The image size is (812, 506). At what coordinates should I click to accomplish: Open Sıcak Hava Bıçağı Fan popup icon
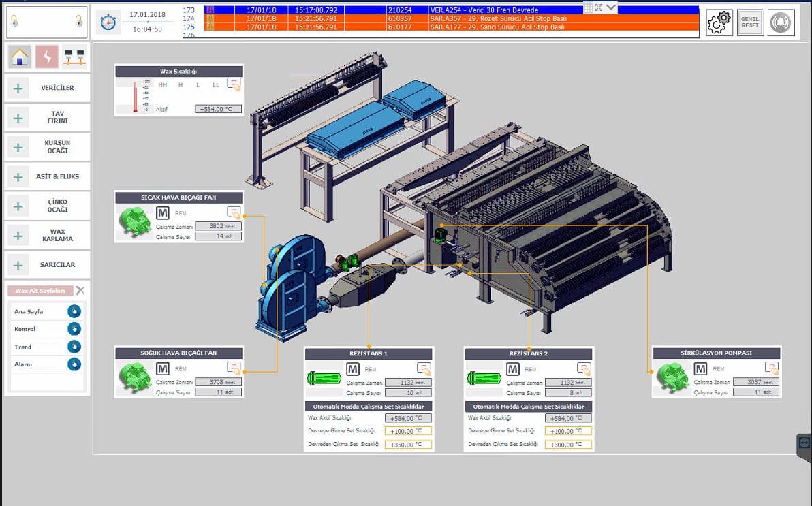point(234,212)
